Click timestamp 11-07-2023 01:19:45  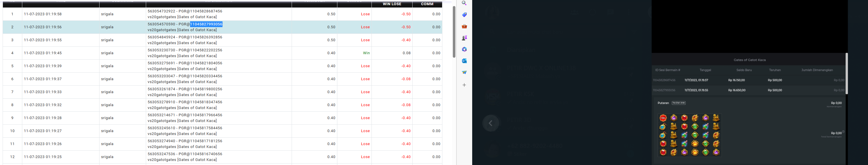coord(43,53)
